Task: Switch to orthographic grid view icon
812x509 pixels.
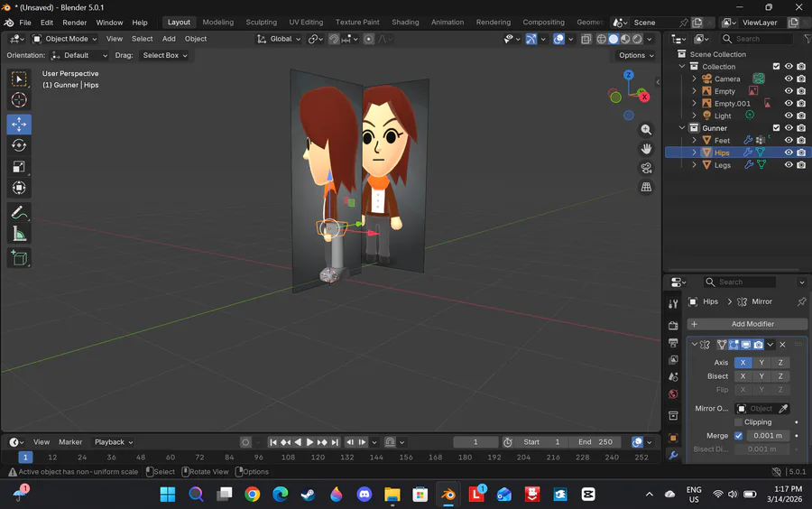Action: pyautogui.click(x=646, y=188)
